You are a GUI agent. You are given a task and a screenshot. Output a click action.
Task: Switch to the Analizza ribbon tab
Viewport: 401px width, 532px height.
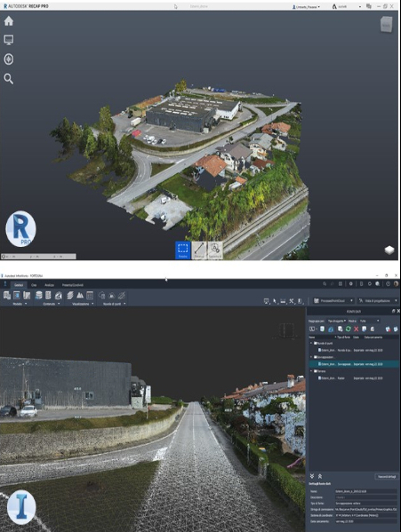tap(49, 285)
